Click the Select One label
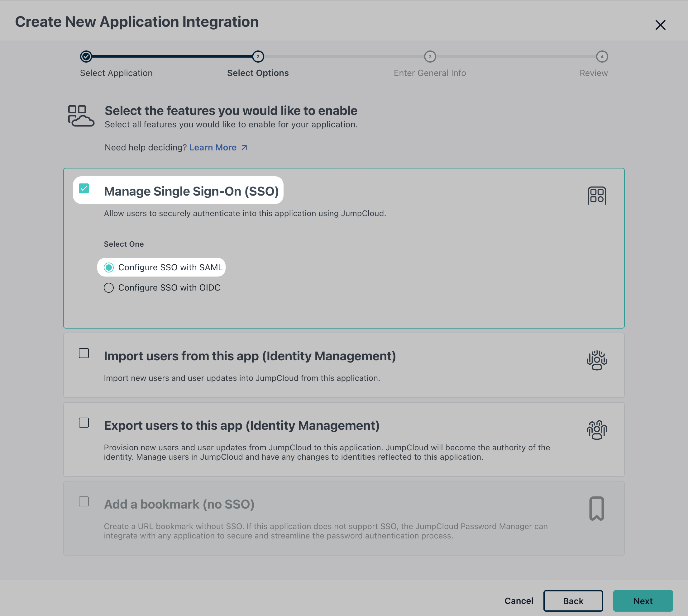 [124, 244]
